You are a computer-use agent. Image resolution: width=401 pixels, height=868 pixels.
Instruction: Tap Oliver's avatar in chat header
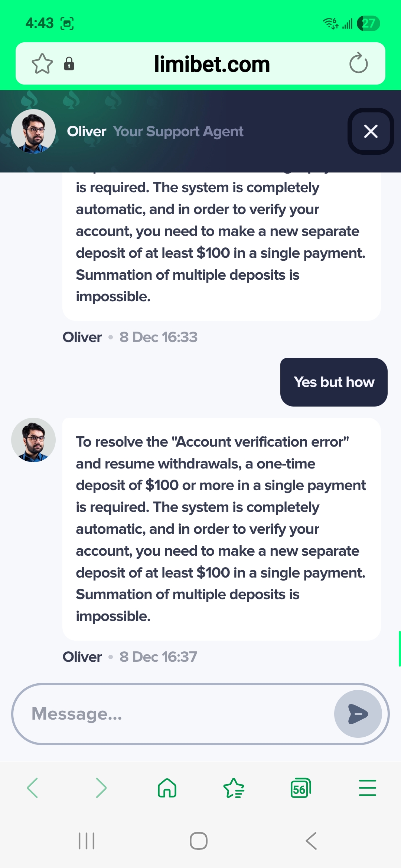pos(33,131)
